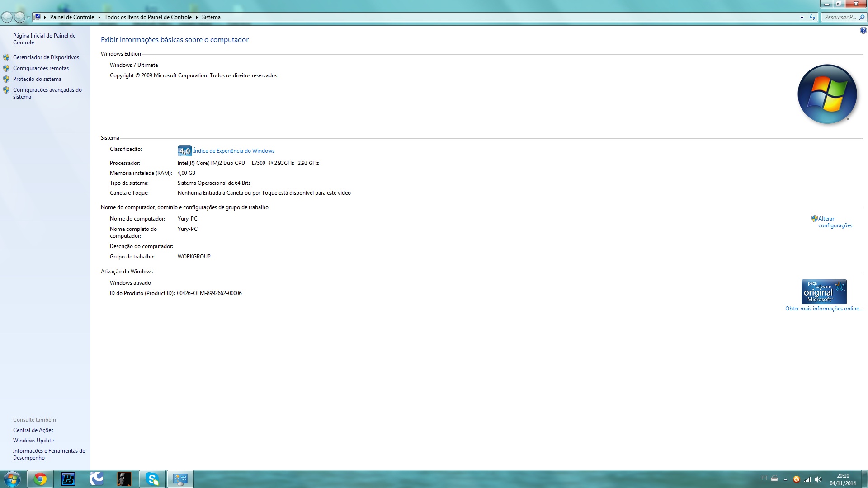Click the volume speaker tray icon
Screen dimensions: 868x488
point(818,479)
